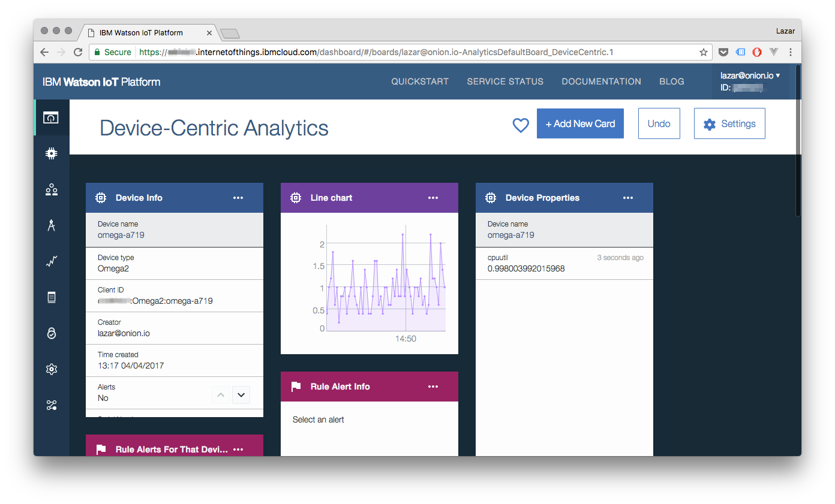The width and height of the screenshot is (835, 504).
Task: Open Line chart card options menu
Action: point(433,198)
